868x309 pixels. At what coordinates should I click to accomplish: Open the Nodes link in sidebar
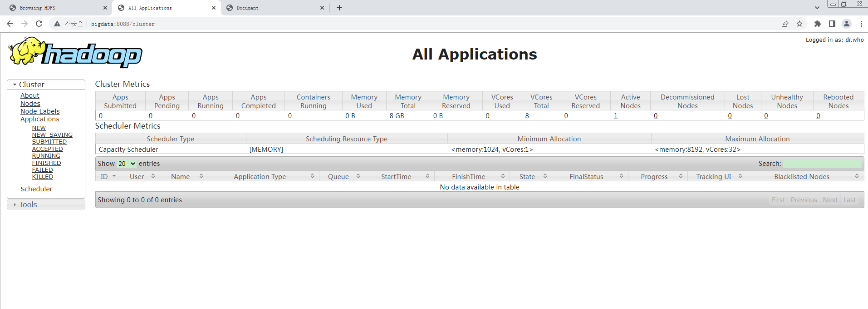pos(30,104)
